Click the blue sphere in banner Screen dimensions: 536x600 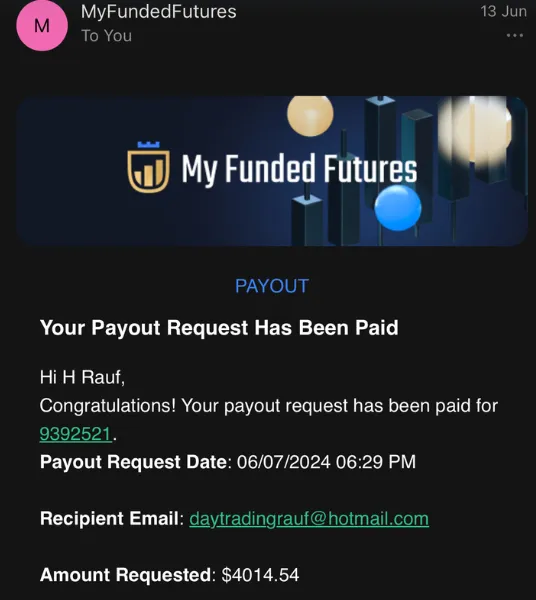398,208
